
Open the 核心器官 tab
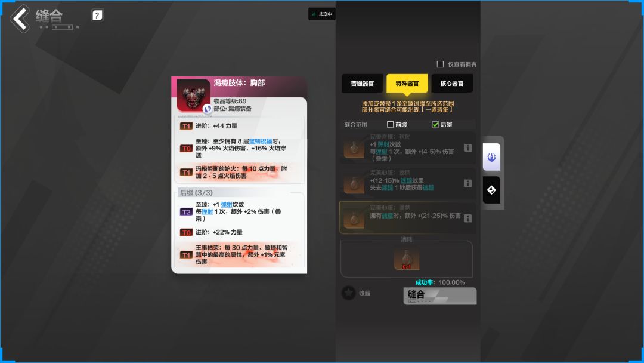(452, 84)
